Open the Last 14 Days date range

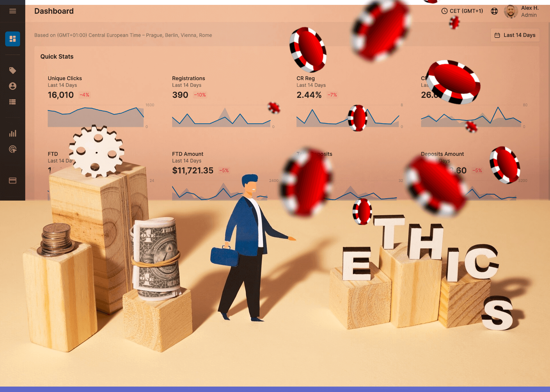(x=515, y=35)
